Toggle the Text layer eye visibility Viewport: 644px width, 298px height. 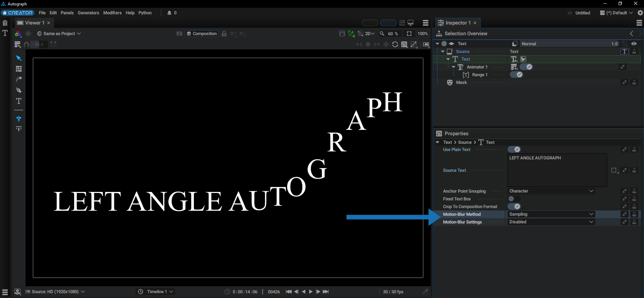coord(634,44)
